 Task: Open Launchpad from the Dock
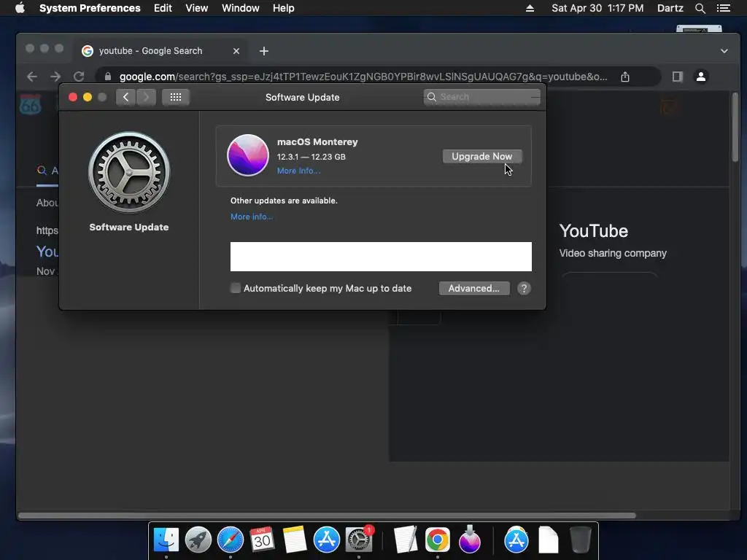198,540
